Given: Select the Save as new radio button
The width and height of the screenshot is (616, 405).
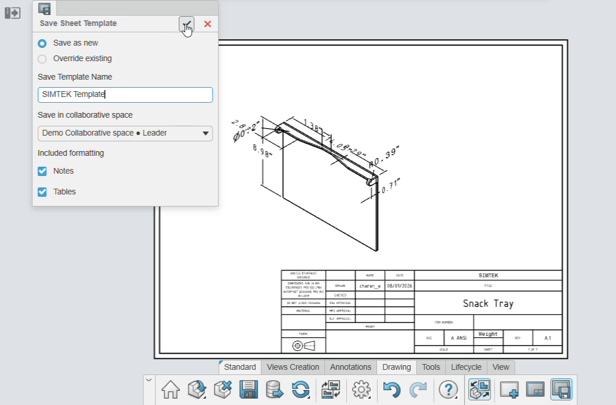Looking at the screenshot, I should coord(42,43).
